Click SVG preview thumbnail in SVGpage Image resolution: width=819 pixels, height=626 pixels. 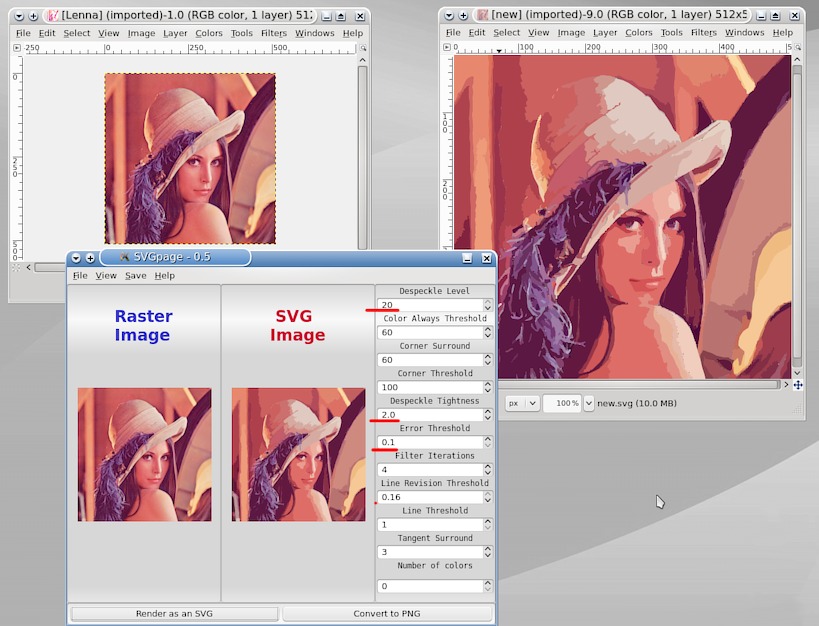299,455
